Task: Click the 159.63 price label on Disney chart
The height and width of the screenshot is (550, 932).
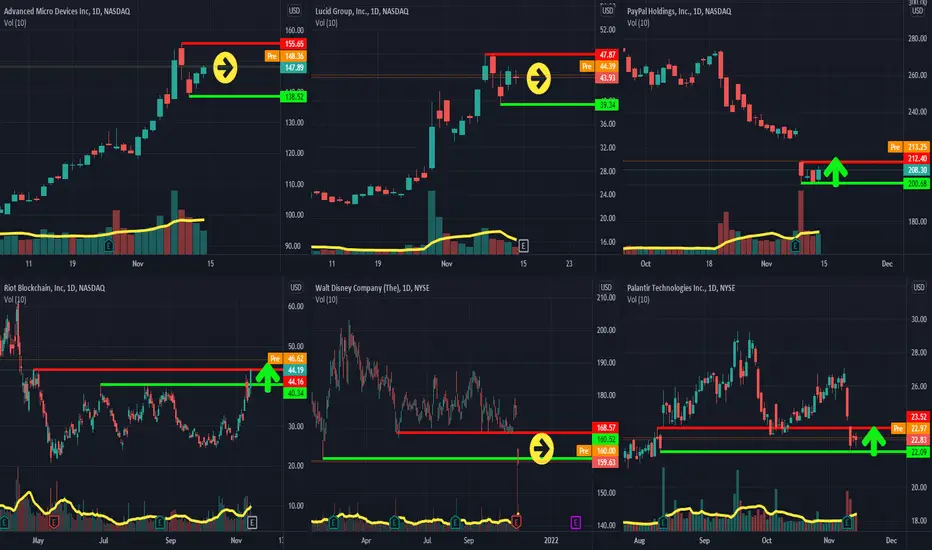Action: coord(606,463)
